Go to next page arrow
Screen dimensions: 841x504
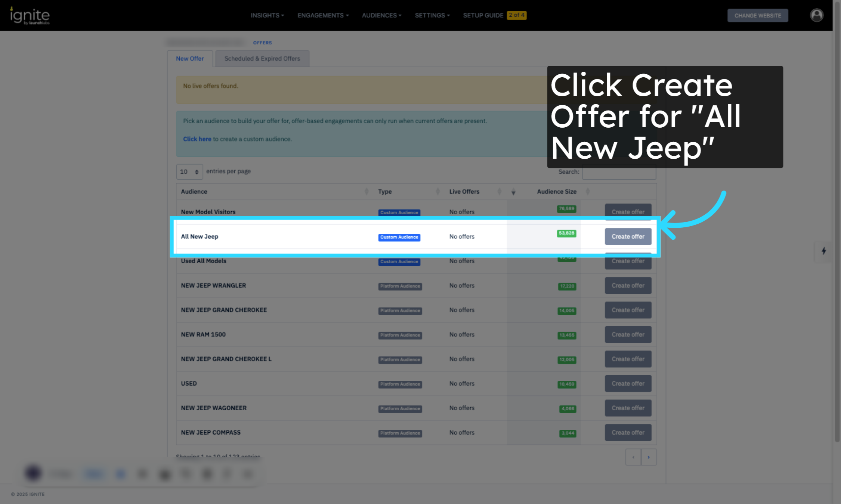[649, 457]
